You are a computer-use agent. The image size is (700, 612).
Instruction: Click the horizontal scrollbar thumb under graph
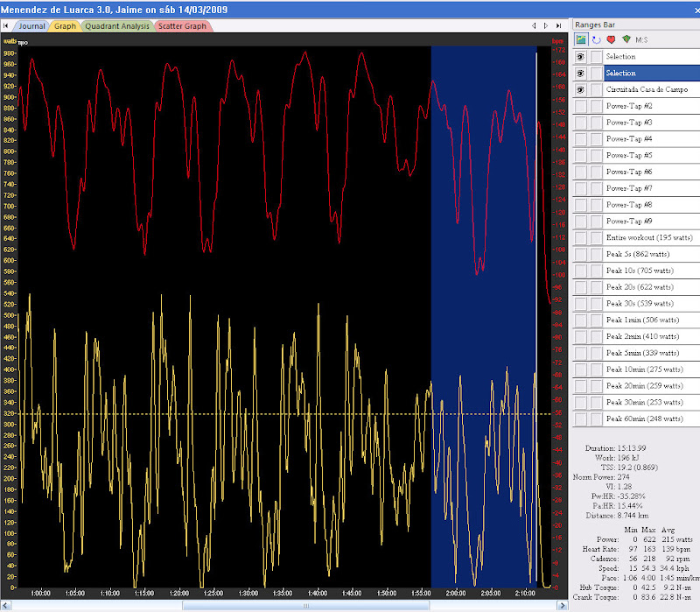point(305,606)
